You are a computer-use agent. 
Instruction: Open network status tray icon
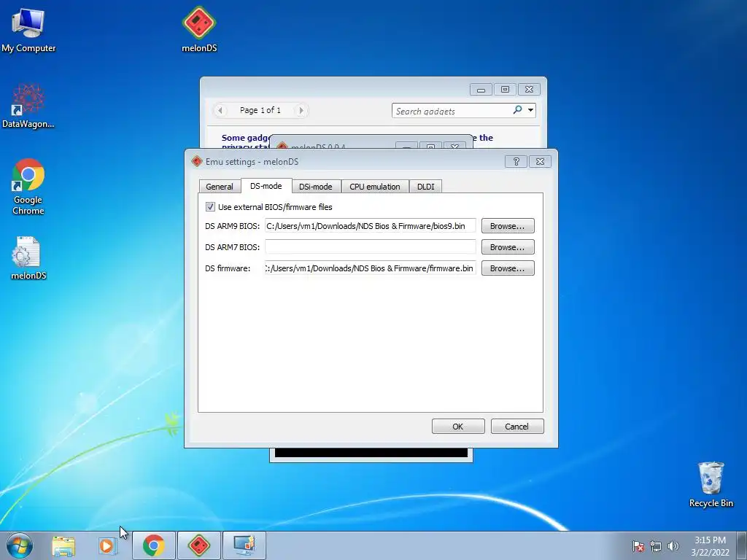656,546
